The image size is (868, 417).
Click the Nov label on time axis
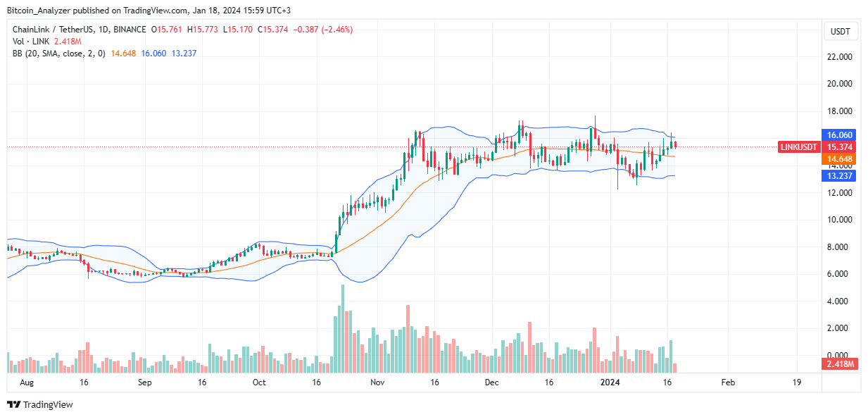tap(377, 382)
